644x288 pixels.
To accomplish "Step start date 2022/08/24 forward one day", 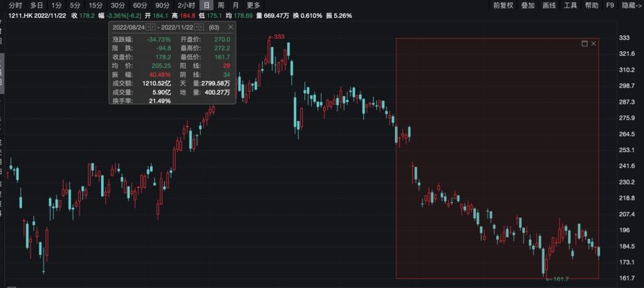I will coord(153,27).
